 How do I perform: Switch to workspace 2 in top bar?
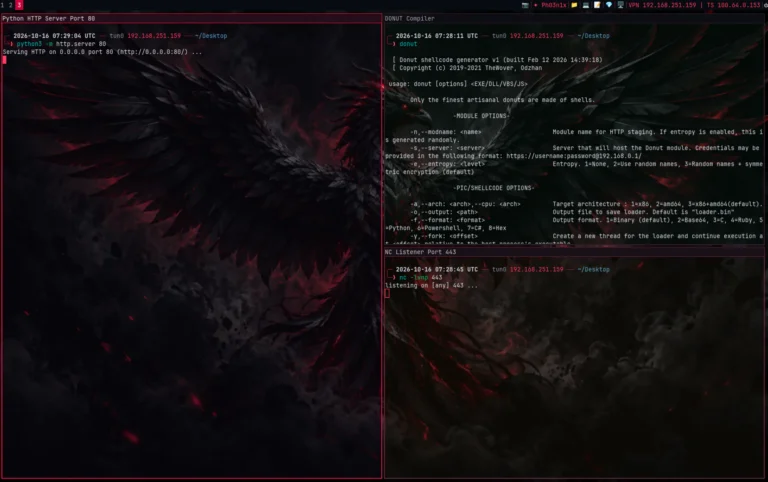[10, 5]
